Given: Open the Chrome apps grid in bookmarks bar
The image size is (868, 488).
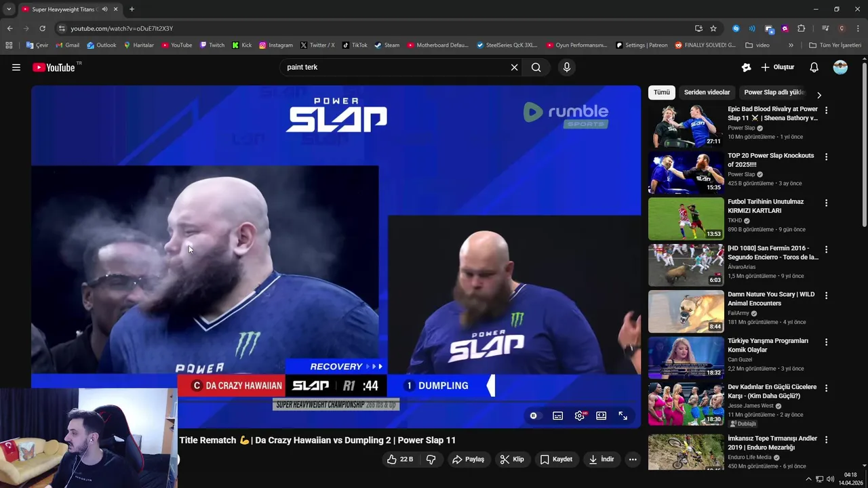Looking at the screenshot, I should tap(9, 45).
